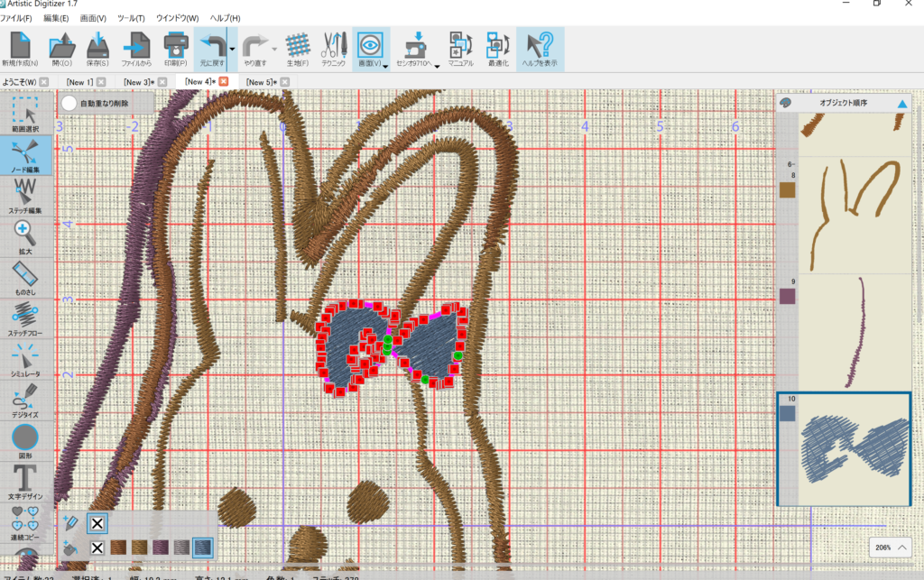This screenshot has width=924, height=580.
Task: Select the 範囲選択 selection tool
Action: click(x=25, y=115)
